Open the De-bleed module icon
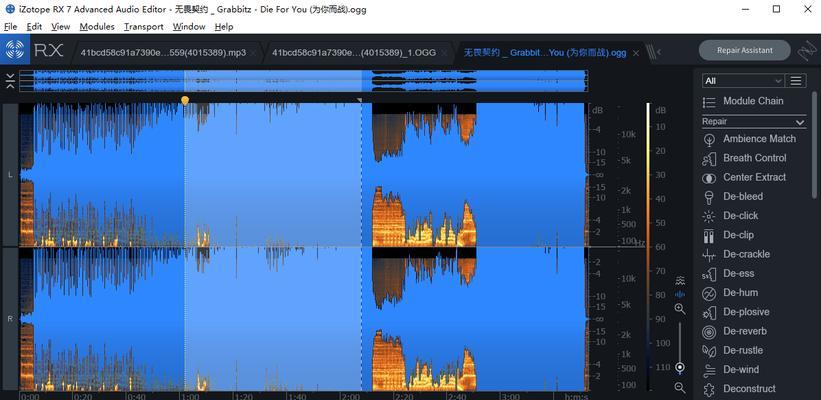This screenshot has height=400, width=821. click(x=709, y=197)
